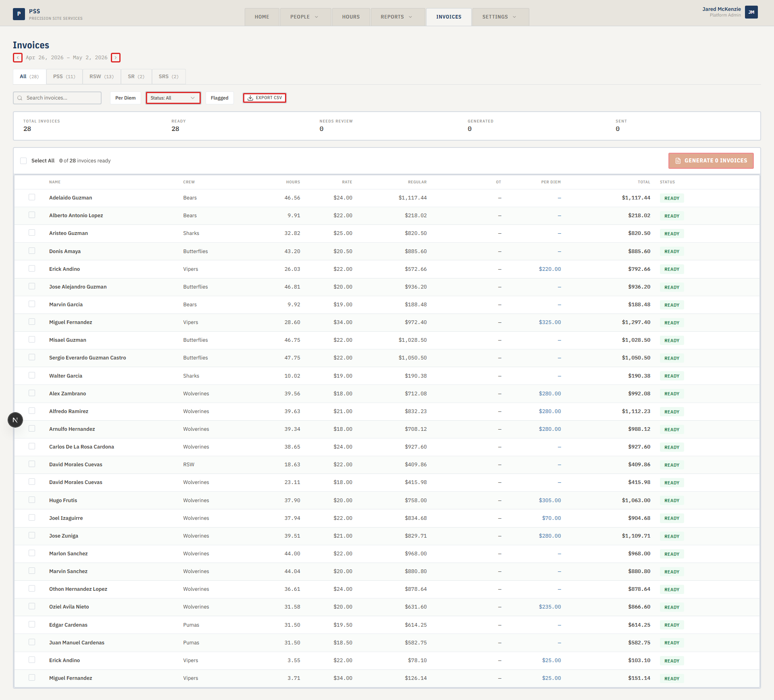Click the search magnifier icon
The height and width of the screenshot is (700, 774).
click(x=20, y=98)
